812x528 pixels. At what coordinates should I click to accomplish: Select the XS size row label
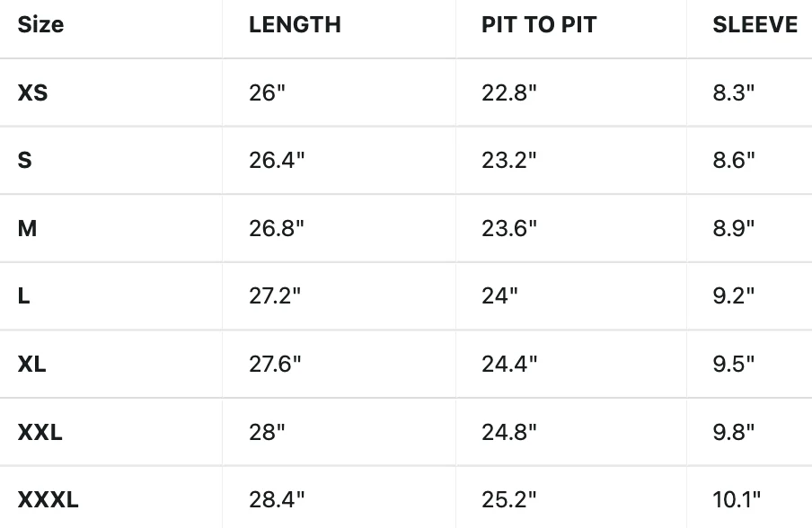pyautogui.click(x=32, y=92)
